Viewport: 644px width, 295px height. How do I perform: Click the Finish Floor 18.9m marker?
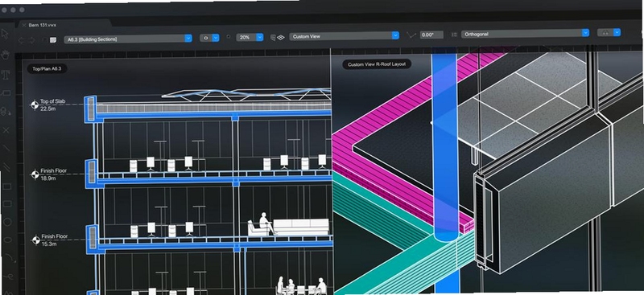pos(35,174)
